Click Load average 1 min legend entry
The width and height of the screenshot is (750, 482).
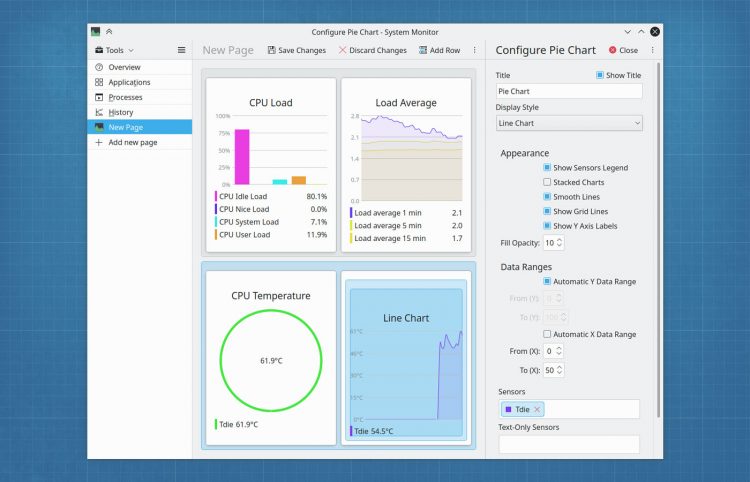click(406, 213)
